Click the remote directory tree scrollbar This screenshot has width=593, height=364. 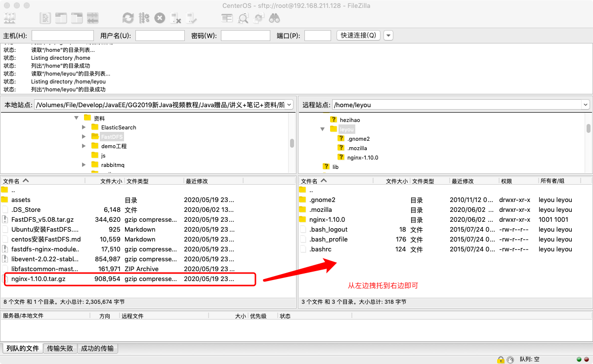pyautogui.click(x=589, y=128)
